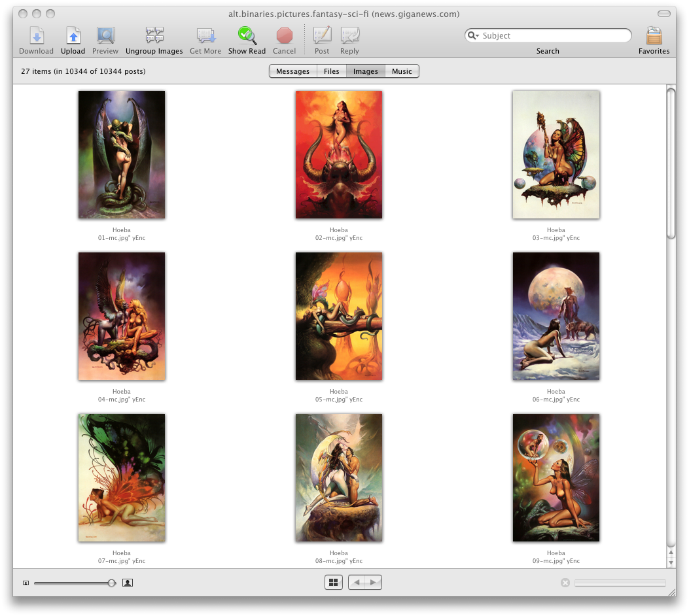Click the vertical scrollbar thumb
Viewport: 689px width, 616px height.
point(671,163)
